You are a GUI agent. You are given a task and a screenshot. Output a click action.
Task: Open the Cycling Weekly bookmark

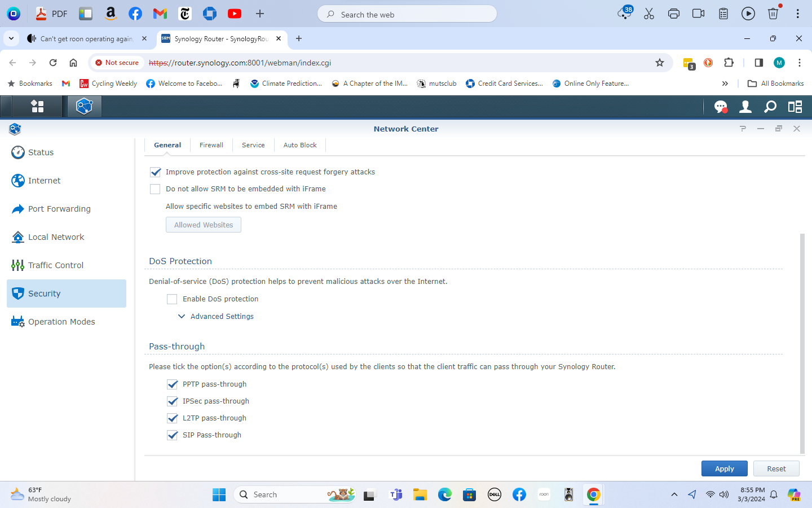108,84
